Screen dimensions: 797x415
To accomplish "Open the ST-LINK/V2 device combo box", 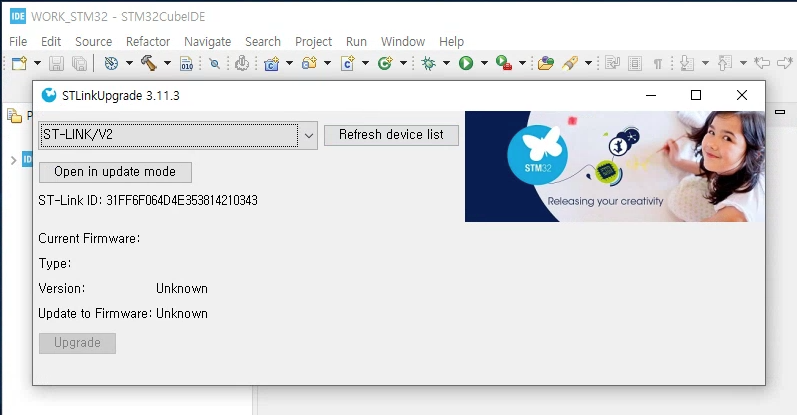I will point(178,135).
